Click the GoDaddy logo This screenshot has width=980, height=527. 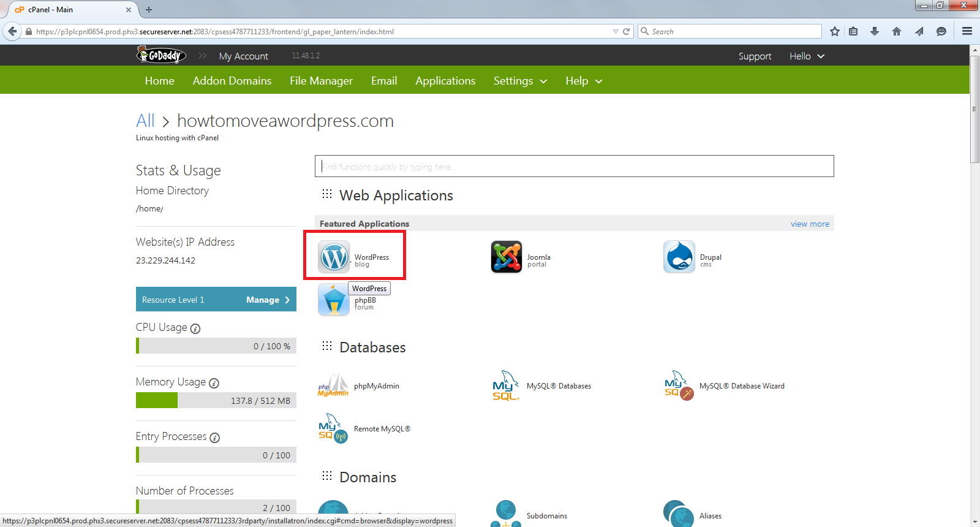click(x=161, y=55)
